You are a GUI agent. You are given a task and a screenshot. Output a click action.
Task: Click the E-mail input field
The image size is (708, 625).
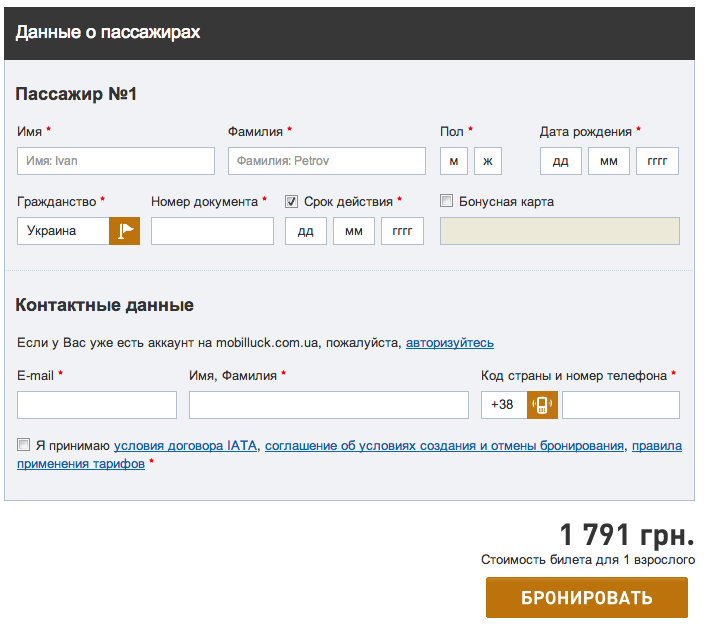97,405
